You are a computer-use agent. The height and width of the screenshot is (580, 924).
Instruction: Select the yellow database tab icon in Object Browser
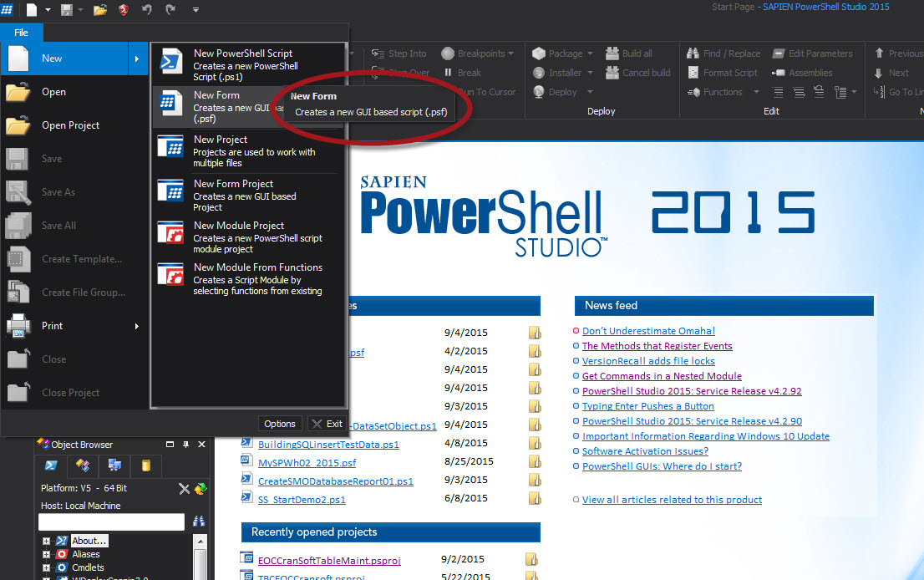point(146,466)
